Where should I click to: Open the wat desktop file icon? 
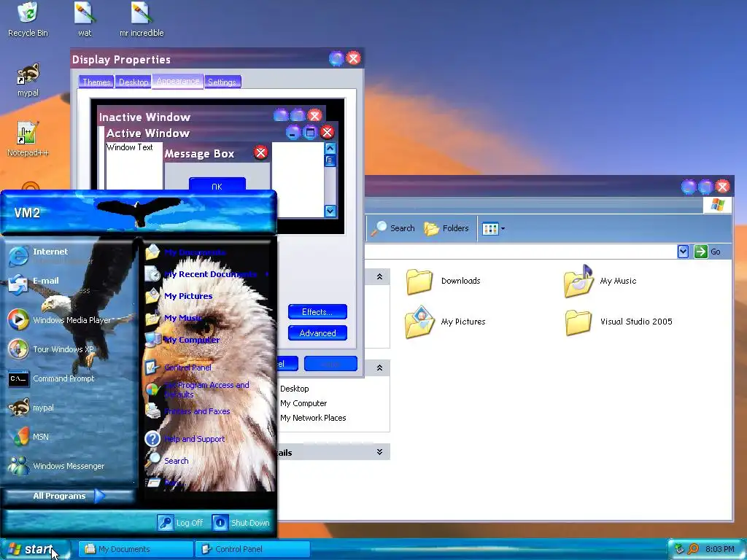coord(85,20)
